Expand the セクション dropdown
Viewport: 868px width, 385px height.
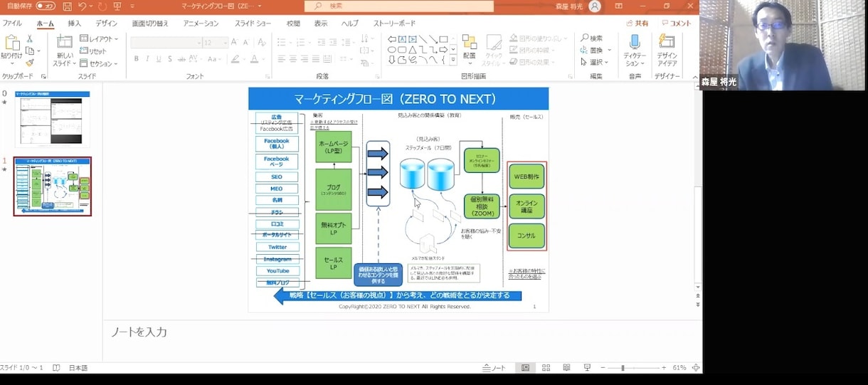point(99,63)
